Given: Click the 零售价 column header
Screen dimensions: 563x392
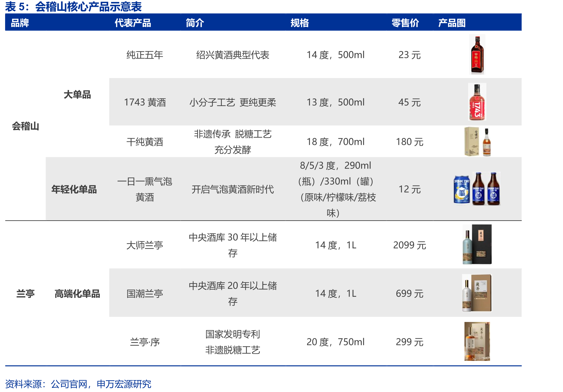Looking at the screenshot, I should pos(405,23).
